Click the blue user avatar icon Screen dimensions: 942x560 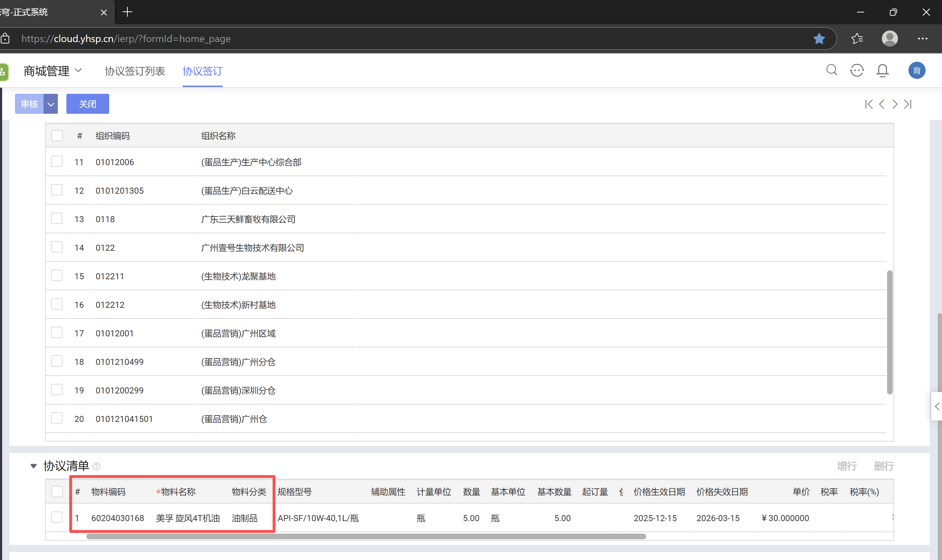click(x=916, y=71)
